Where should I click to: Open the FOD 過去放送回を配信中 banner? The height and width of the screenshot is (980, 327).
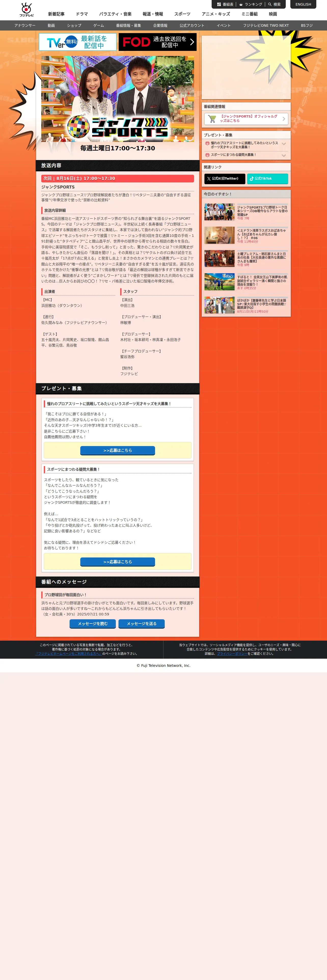pyautogui.click(x=158, y=42)
